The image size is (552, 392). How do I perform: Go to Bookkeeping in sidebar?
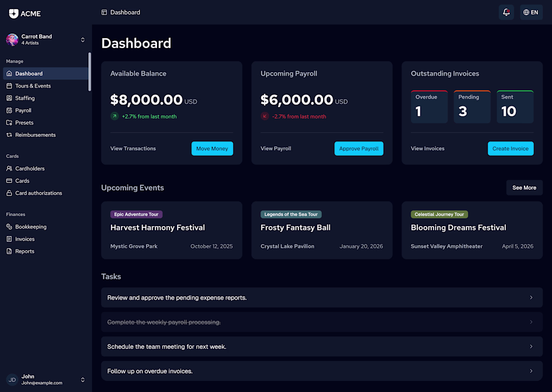(45, 227)
